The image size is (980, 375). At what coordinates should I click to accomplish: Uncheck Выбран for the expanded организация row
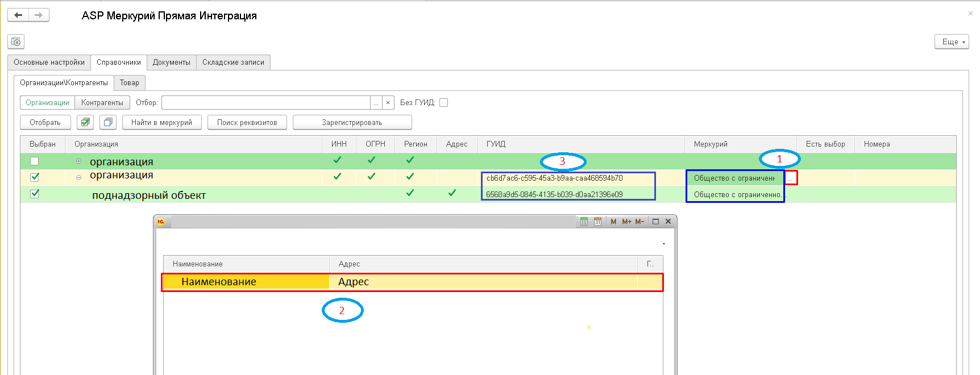pos(35,177)
